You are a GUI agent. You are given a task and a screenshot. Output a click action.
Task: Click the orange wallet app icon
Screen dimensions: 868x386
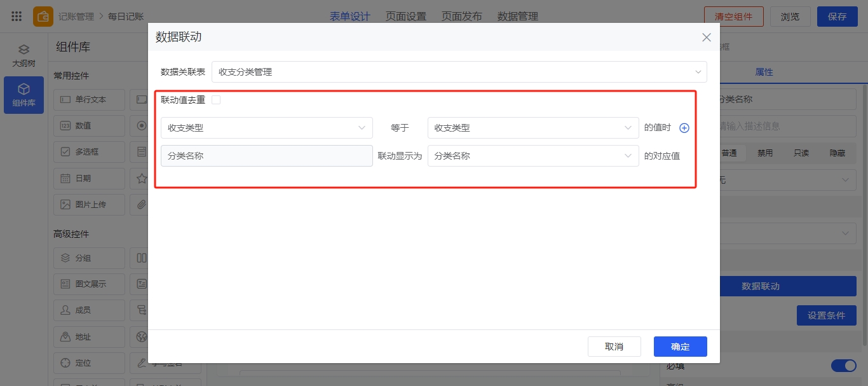43,17
